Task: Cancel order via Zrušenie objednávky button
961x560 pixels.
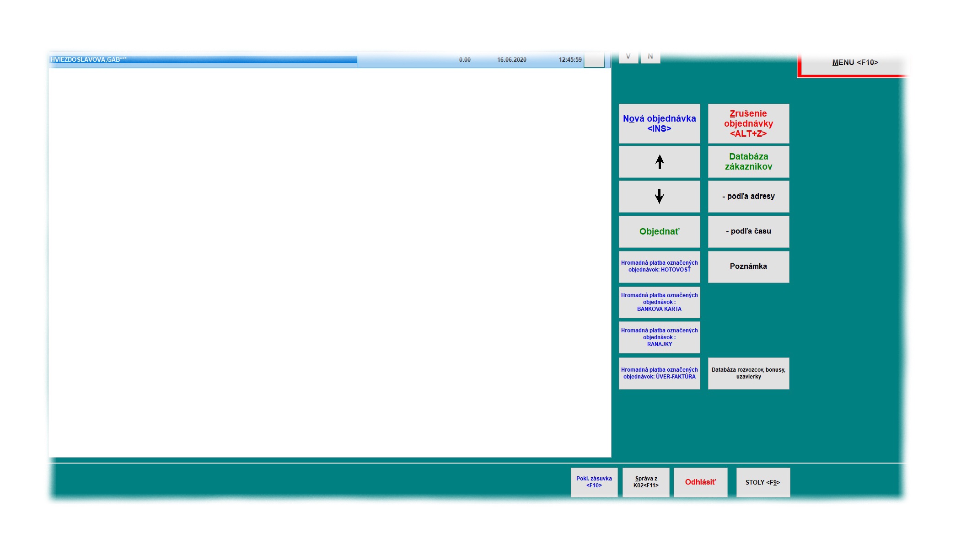Action: pos(748,123)
